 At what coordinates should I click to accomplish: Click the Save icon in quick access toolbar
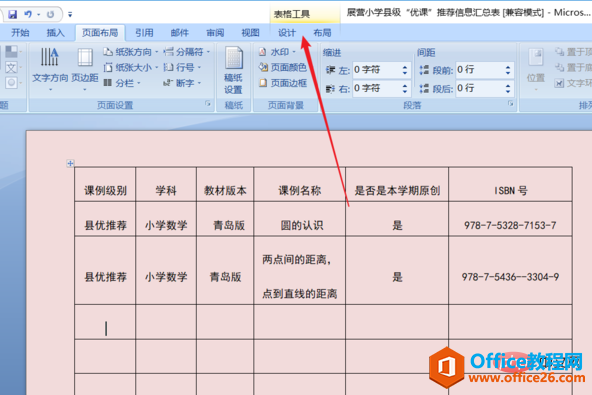12,14
